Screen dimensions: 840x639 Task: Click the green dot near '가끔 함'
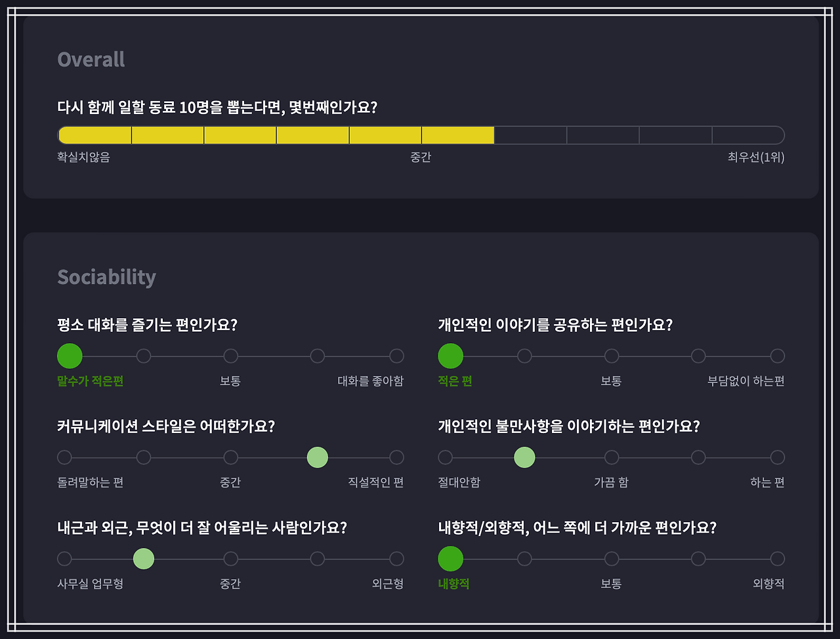[x=524, y=457]
